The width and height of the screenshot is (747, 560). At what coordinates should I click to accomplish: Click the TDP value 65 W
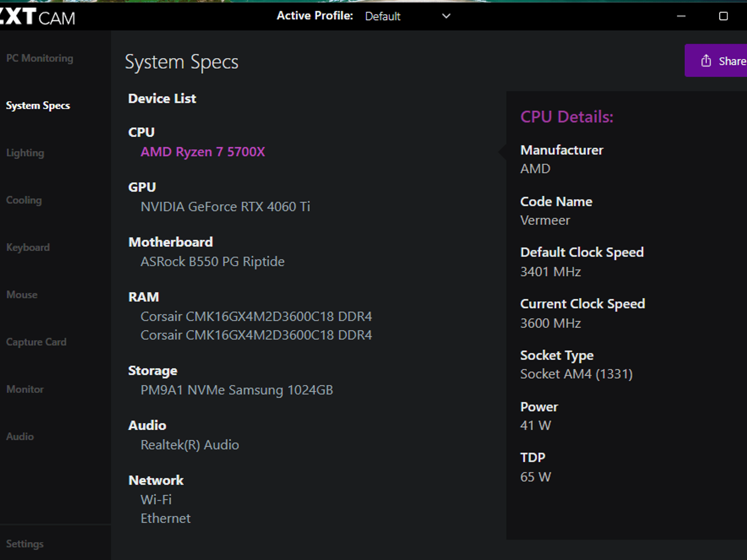[x=536, y=477]
